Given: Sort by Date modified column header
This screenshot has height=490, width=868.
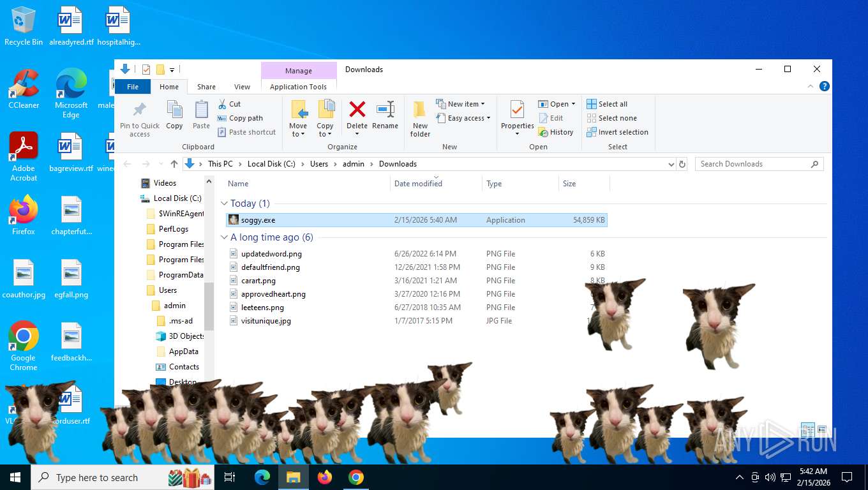Looking at the screenshot, I should click(436, 184).
